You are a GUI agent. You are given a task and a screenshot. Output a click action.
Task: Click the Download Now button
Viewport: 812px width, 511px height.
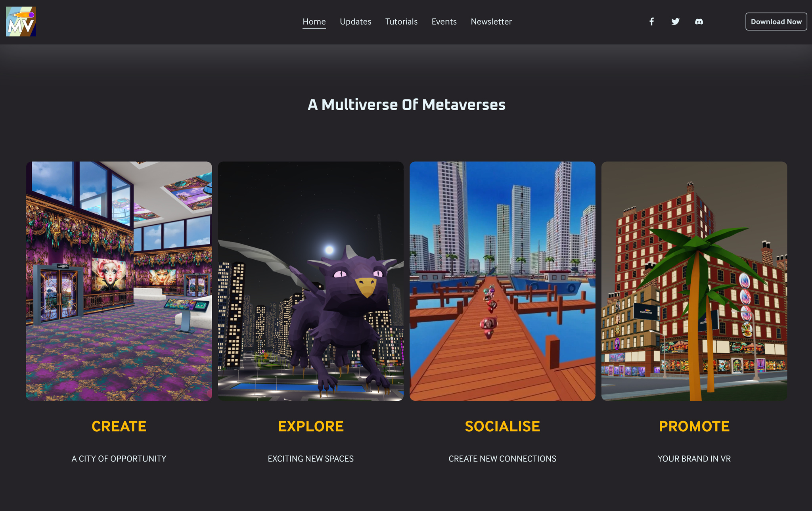pos(776,21)
